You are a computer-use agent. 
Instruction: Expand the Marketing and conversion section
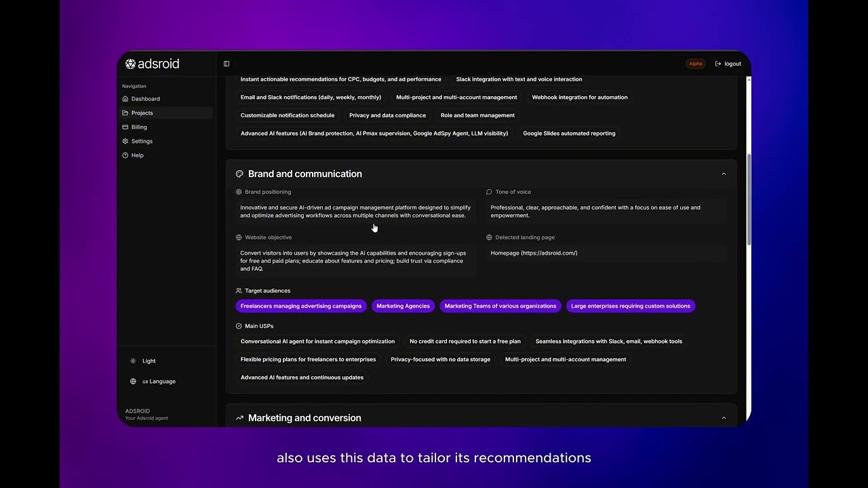click(x=724, y=418)
